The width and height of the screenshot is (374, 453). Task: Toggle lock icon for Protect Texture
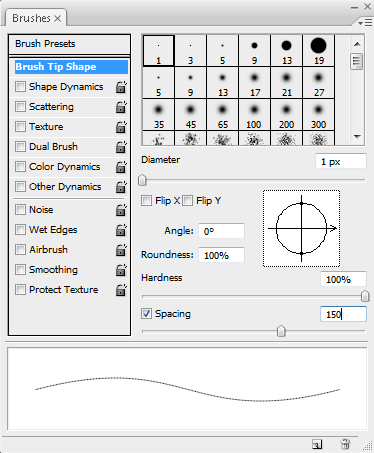[121, 290]
